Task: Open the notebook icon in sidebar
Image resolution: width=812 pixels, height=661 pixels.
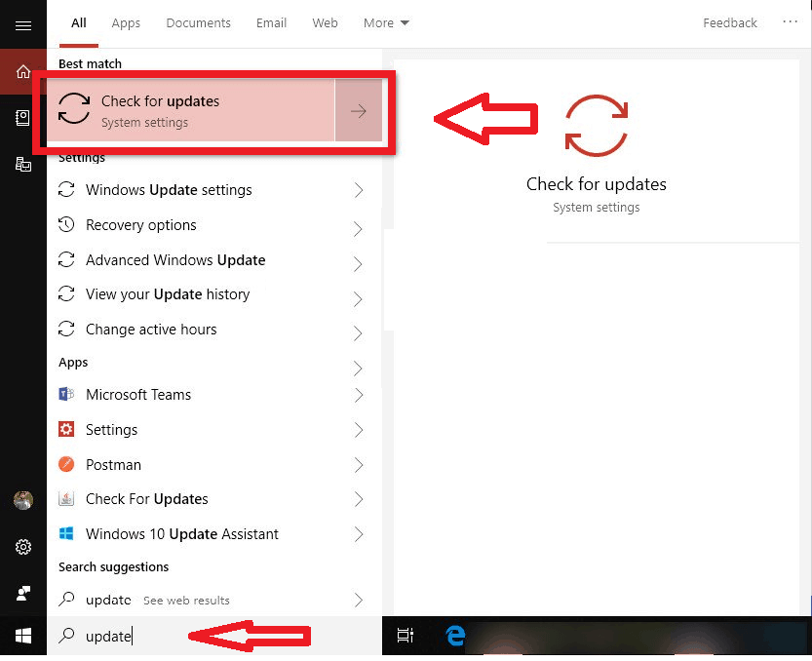Action: pyautogui.click(x=22, y=118)
